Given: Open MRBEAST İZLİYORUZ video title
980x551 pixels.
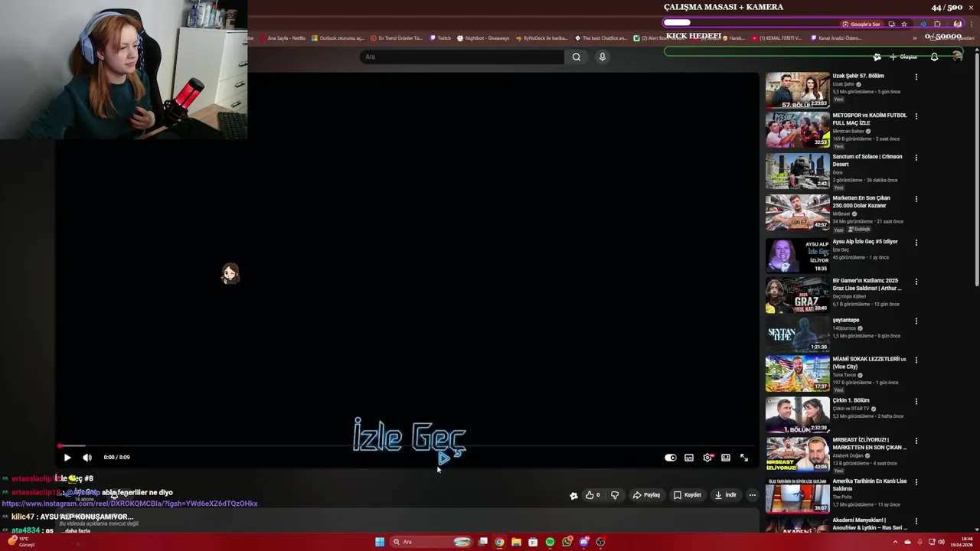Looking at the screenshot, I should (869, 443).
